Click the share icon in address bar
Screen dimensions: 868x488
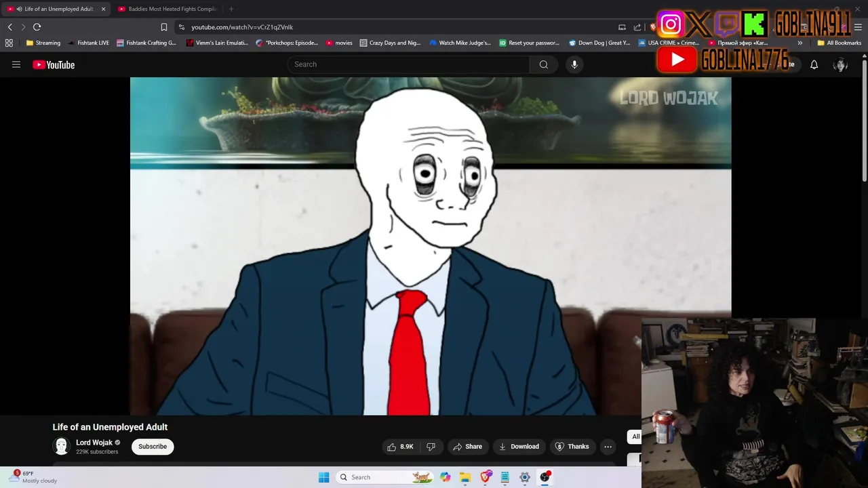pyautogui.click(x=637, y=27)
